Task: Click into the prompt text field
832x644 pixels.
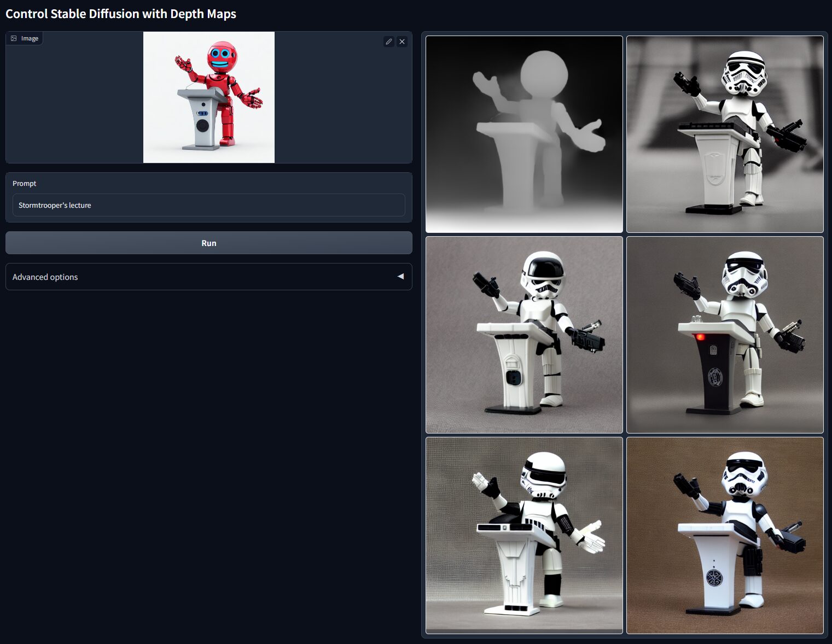Action: point(208,205)
